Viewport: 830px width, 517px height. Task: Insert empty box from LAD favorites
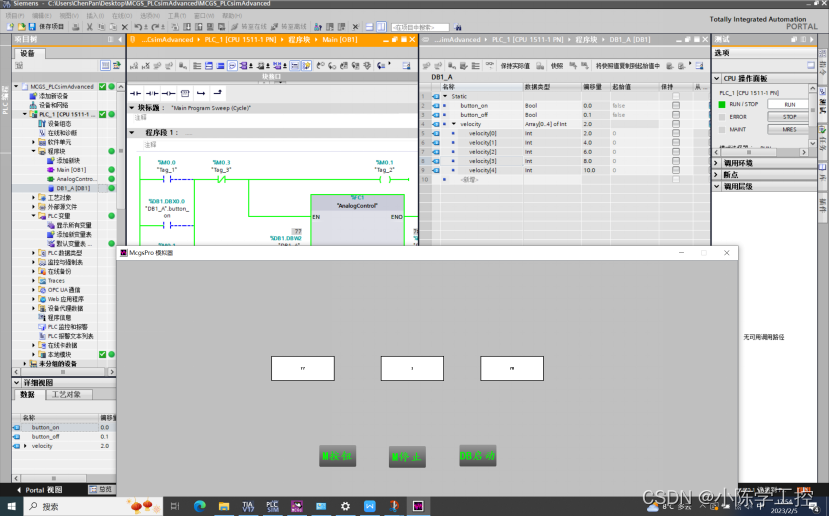pyautogui.click(x=185, y=93)
